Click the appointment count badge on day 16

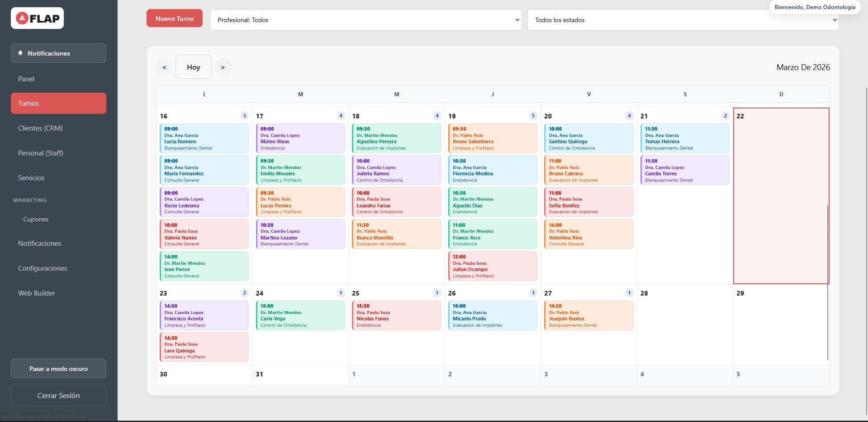pyautogui.click(x=245, y=116)
